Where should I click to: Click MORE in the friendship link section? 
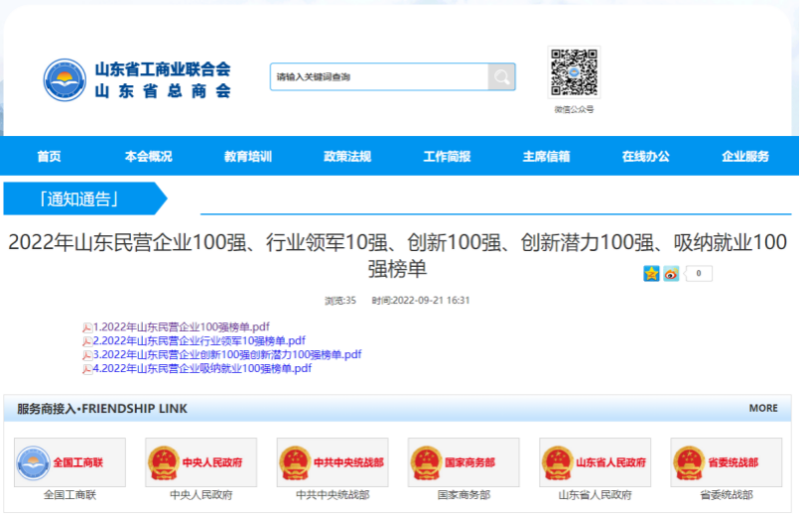(762, 408)
